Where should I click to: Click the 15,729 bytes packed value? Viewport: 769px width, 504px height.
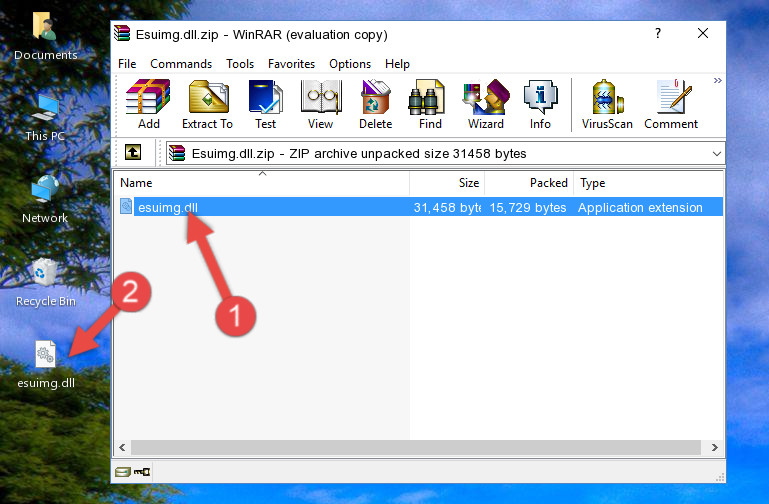pos(528,207)
